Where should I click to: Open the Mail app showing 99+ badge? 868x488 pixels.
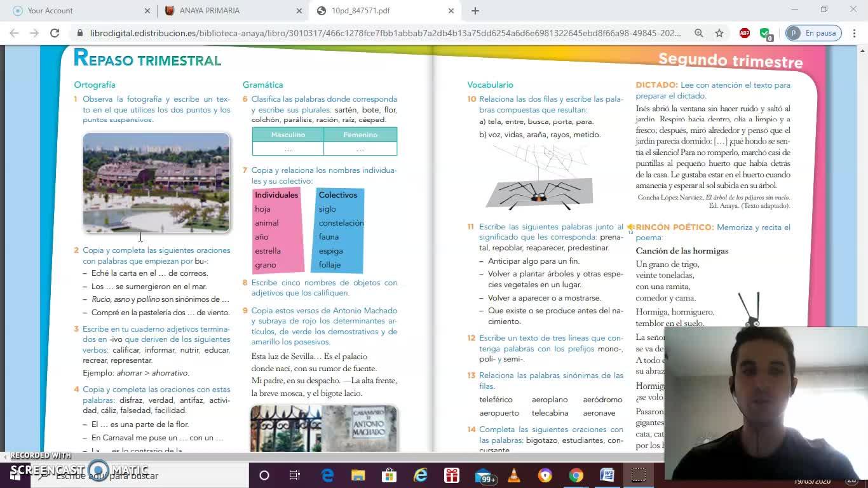[x=484, y=475]
